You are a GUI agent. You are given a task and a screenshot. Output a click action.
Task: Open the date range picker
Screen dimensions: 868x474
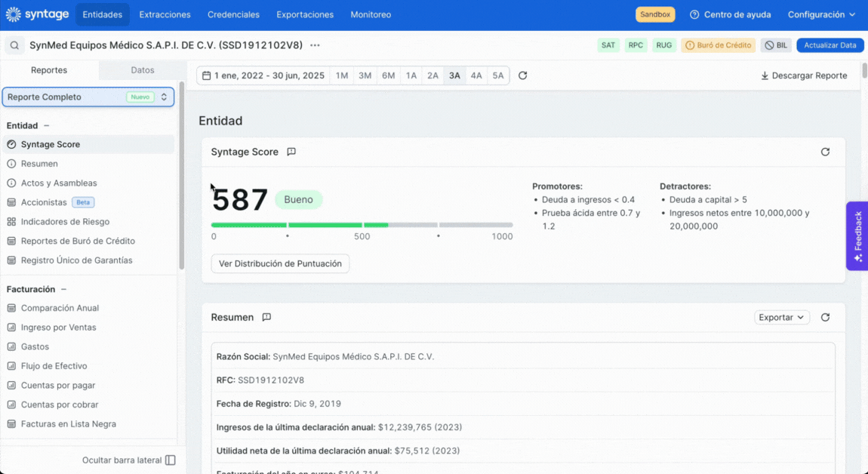[263, 75]
